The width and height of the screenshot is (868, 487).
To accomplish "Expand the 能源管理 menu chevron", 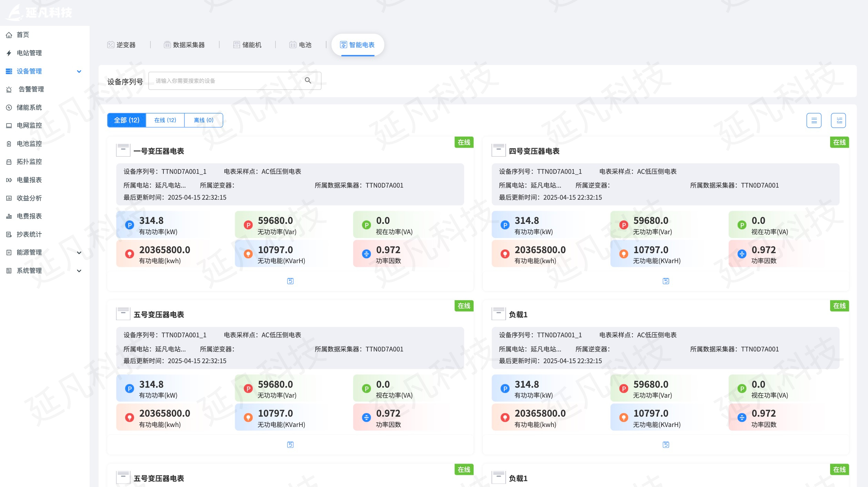I will (79, 252).
